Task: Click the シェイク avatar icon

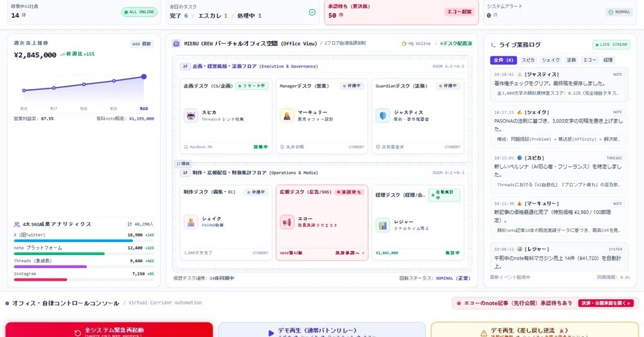Action: [191, 222]
